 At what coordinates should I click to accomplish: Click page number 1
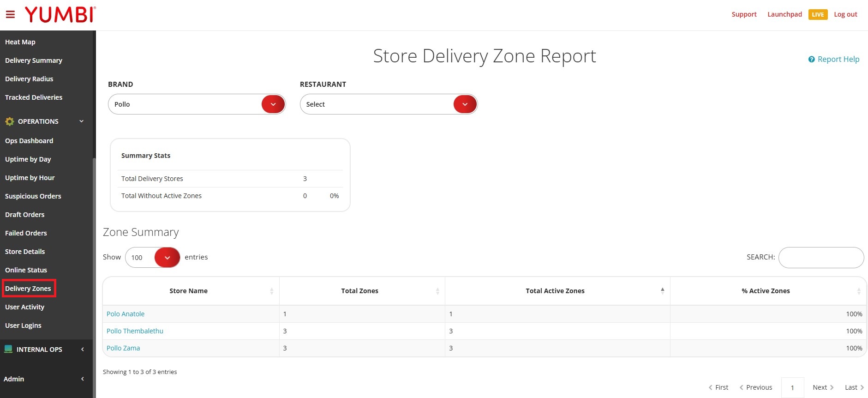[792, 387]
